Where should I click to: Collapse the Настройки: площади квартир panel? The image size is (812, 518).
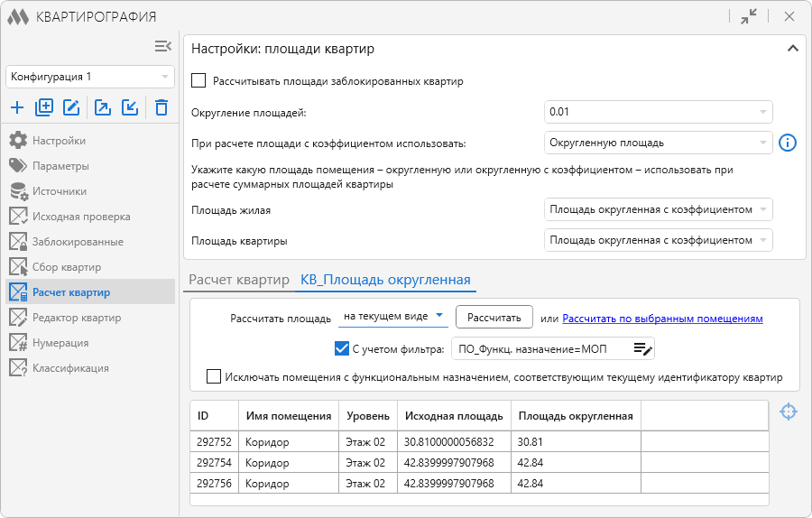pos(792,49)
